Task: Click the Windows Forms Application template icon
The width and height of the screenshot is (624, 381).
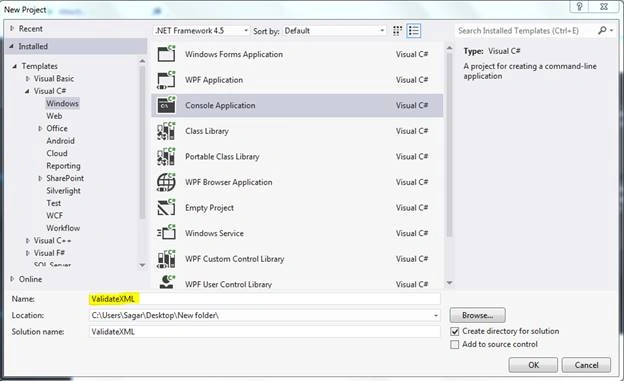Action: pos(166,54)
